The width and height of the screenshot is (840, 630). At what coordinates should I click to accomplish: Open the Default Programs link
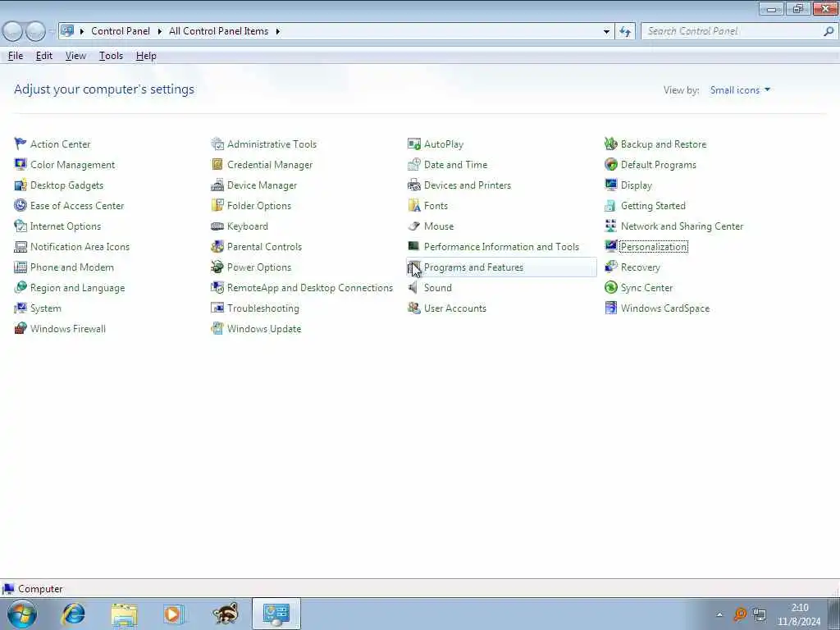(x=659, y=165)
